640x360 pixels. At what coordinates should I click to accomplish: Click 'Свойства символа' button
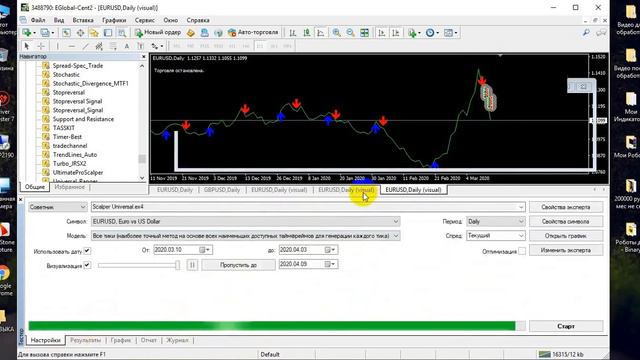tap(566, 221)
